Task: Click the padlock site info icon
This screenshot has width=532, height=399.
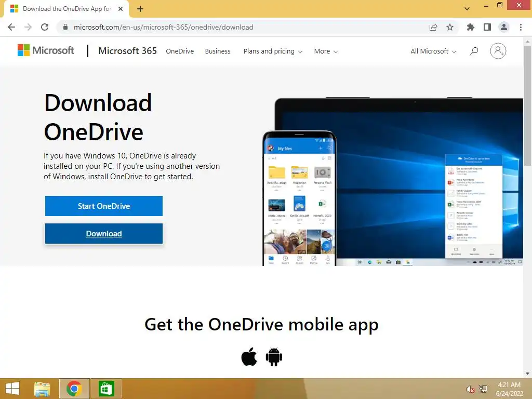Action: click(65, 27)
